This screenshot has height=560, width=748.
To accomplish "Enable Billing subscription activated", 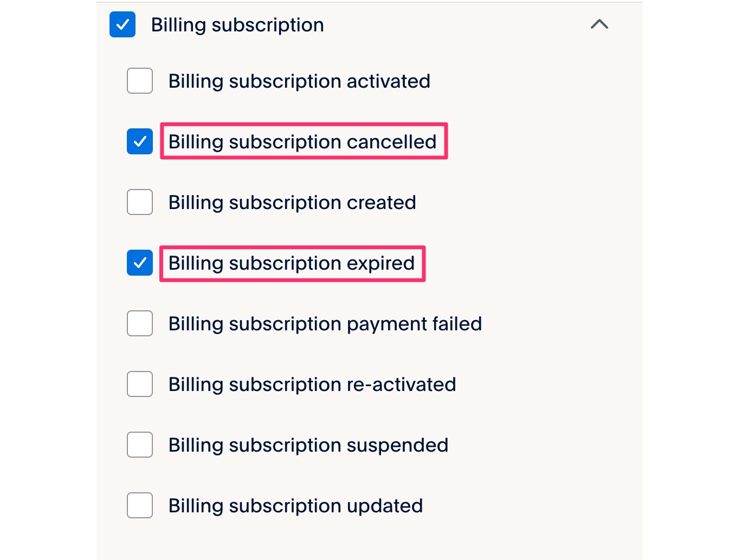I will coord(139,81).
